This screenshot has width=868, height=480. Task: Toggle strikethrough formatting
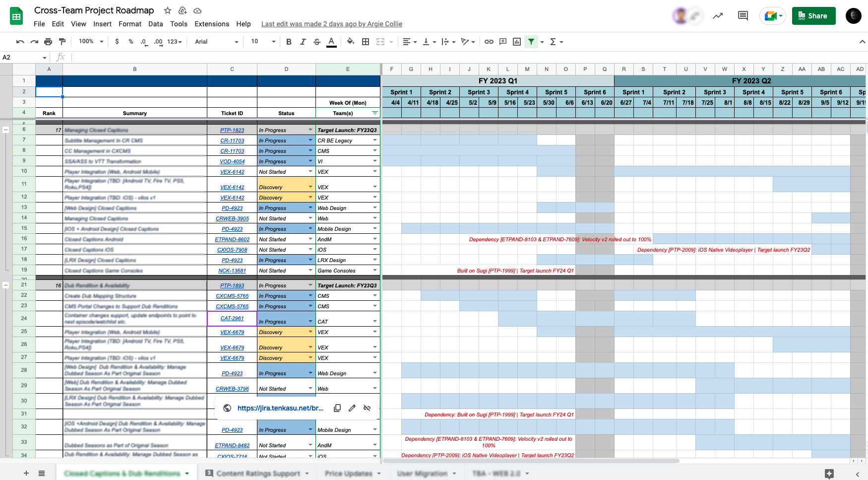coord(317,42)
